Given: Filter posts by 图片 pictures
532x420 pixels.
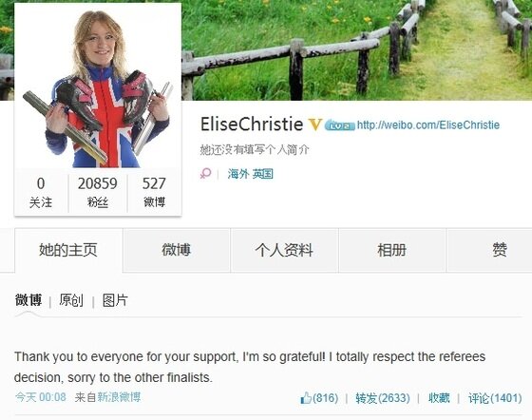Looking at the screenshot, I should 115,300.
